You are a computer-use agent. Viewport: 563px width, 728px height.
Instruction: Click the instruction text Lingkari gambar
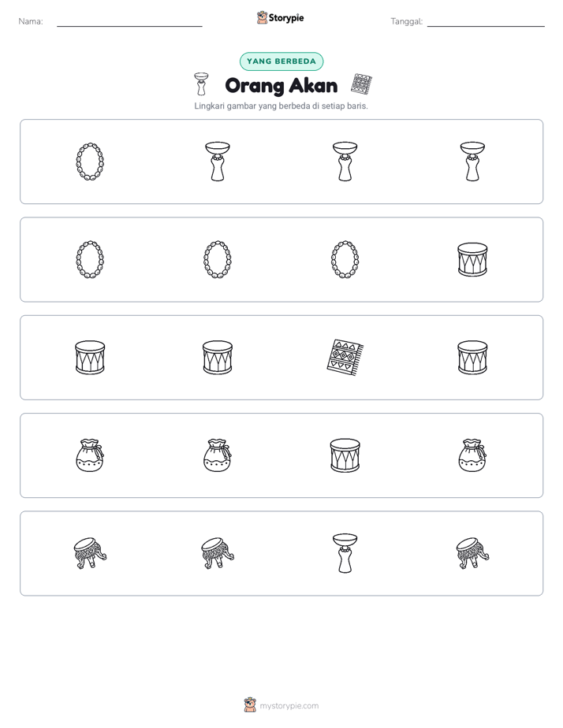tap(281, 106)
